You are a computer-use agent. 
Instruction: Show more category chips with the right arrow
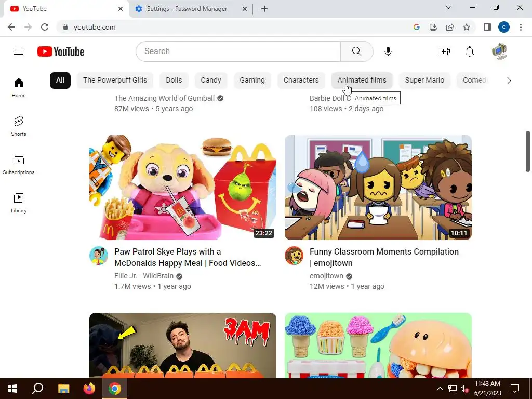[509, 81]
